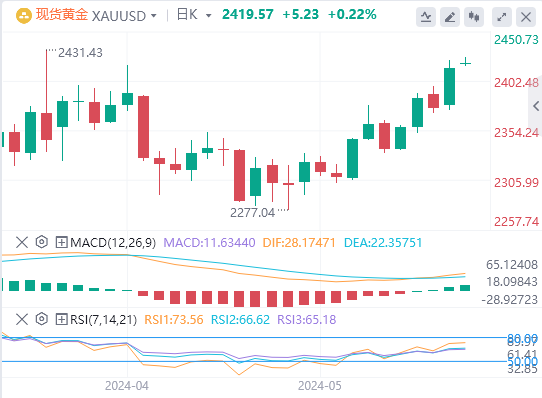542x398 pixels.
Task: Expand the side panel arrow on right edge
Action: pyautogui.click(x=536, y=106)
